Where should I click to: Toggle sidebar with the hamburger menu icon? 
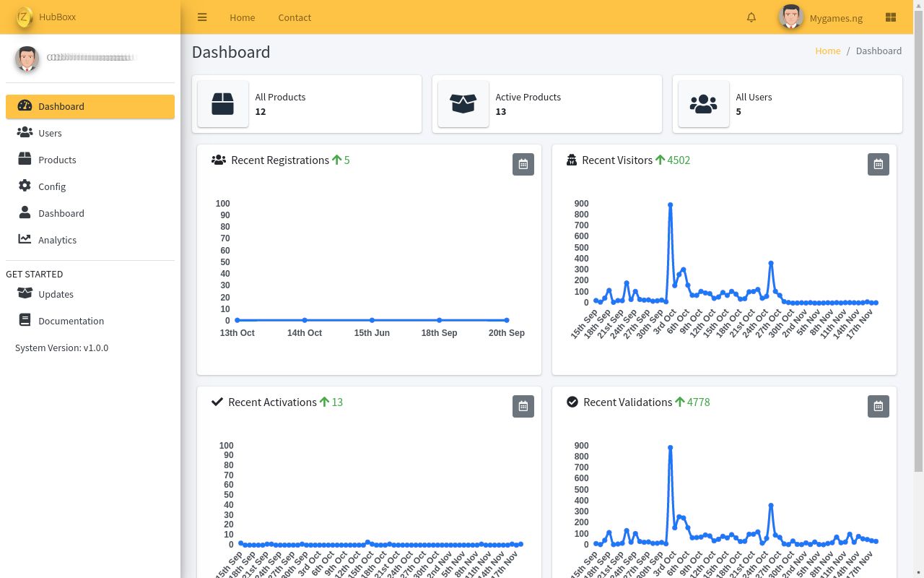click(x=202, y=17)
